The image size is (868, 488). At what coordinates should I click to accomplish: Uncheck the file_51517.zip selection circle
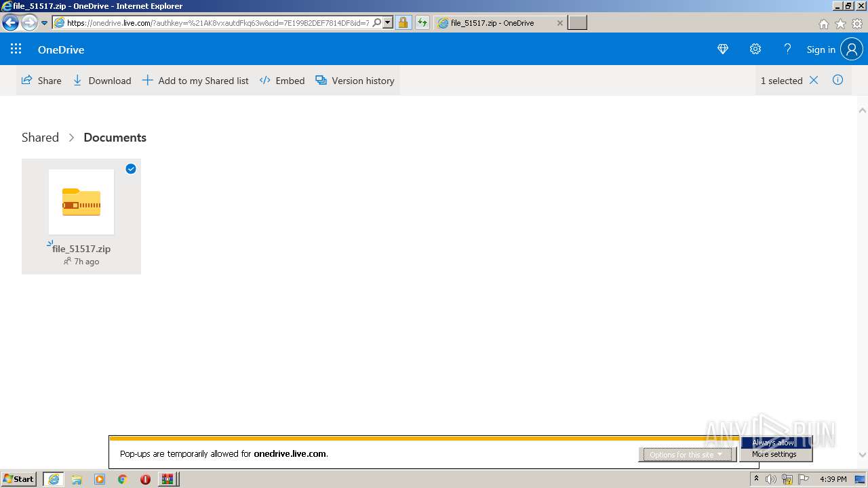(131, 169)
